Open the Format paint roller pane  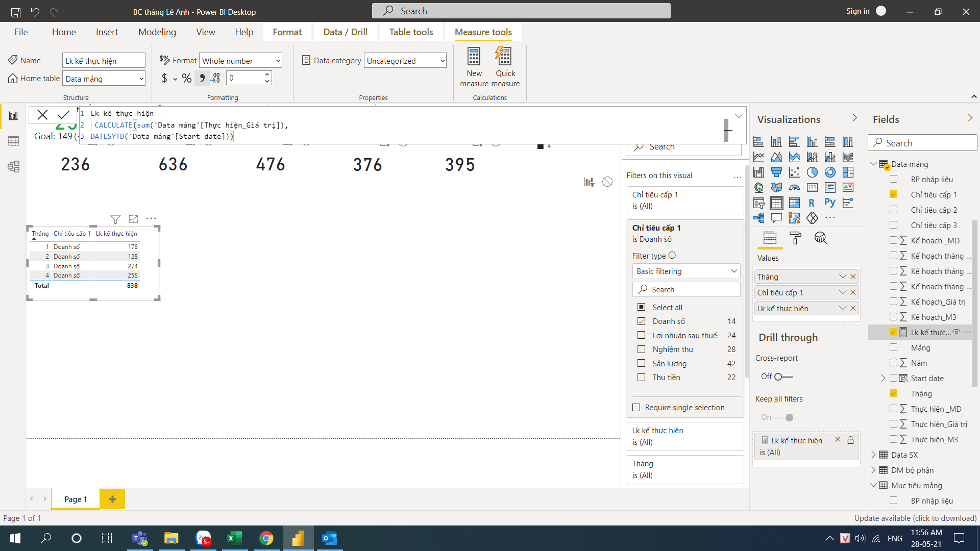pos(795,238)
